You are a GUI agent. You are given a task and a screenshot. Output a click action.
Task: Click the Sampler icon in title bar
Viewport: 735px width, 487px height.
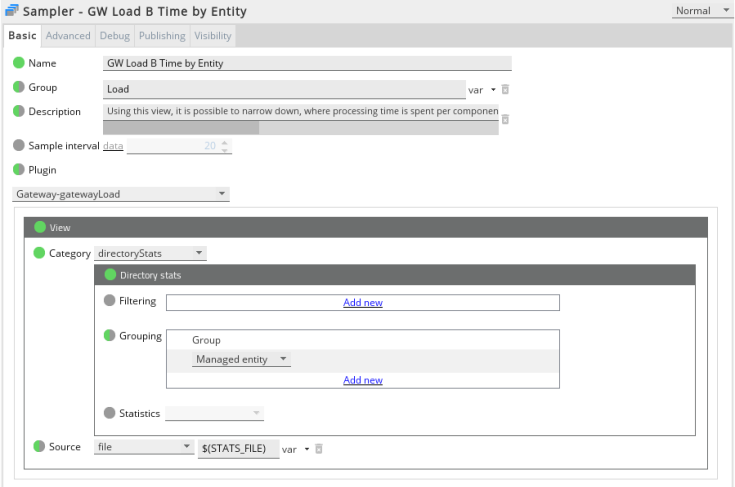[11, 11]
